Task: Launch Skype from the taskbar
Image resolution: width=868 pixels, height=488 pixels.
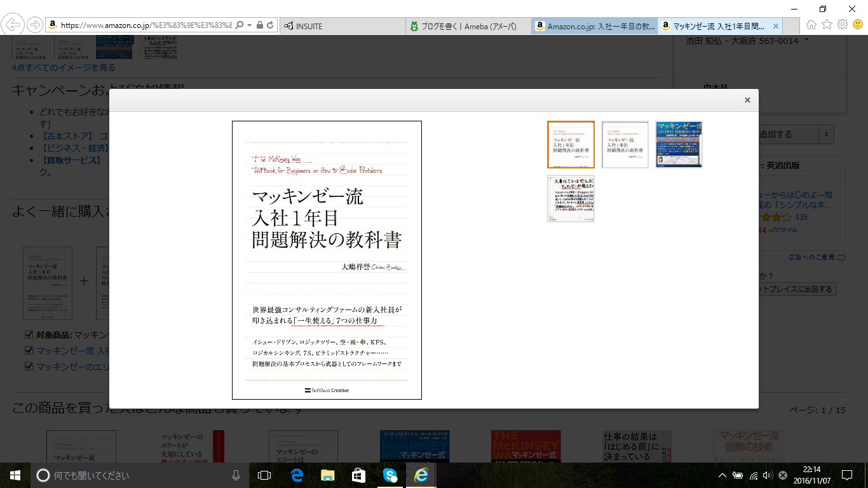Action: (x=390, y=475)
